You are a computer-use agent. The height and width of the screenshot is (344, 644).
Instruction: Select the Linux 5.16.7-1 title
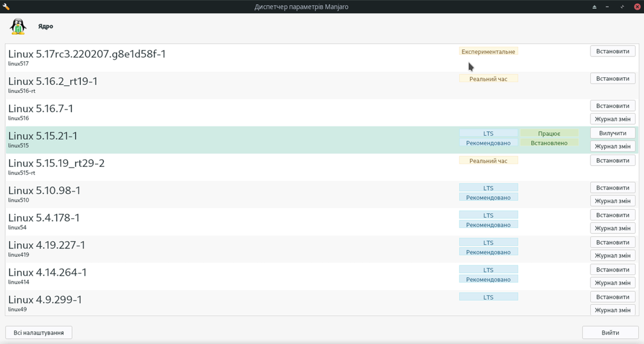pyautogui.click(x=41, y=109)
